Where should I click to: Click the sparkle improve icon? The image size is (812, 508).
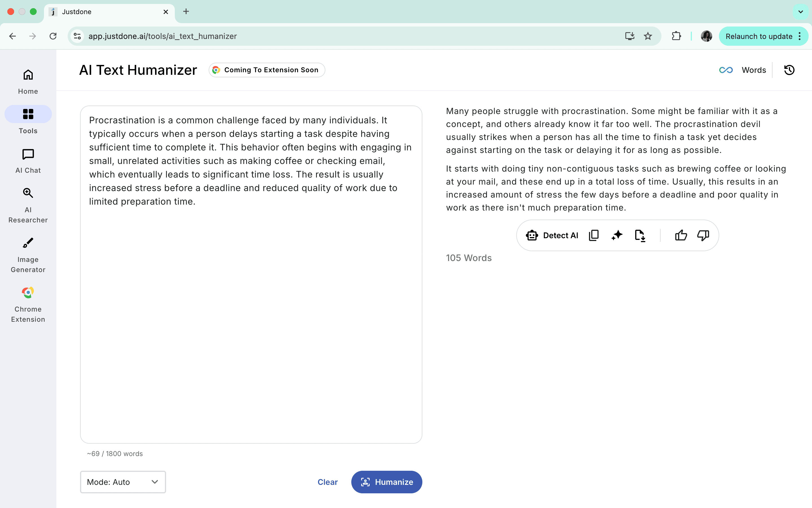617,236
